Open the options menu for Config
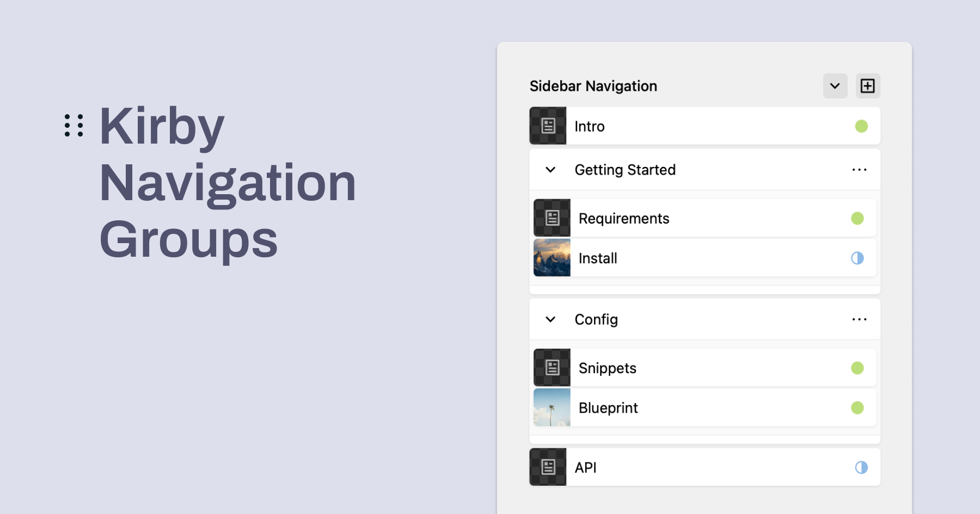The width and height of the screenshot is (980, 514). (x=859, y=319)
